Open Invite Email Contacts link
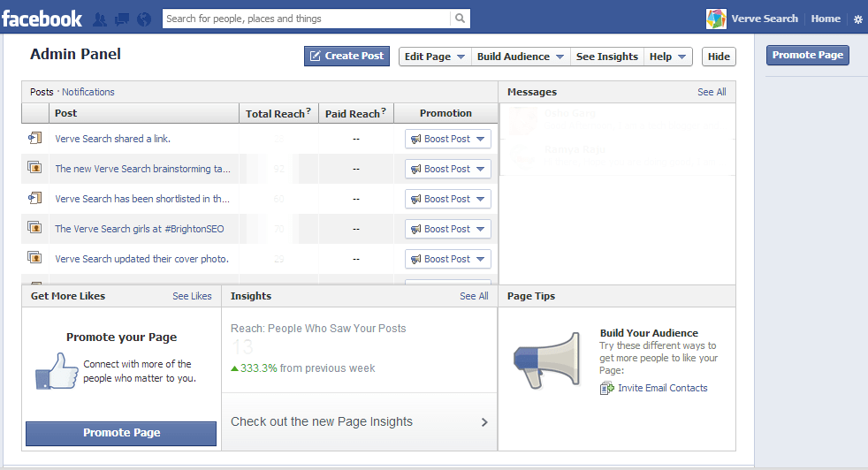The height and width of the screenshot is (470, 868). [x=663, y=388]
